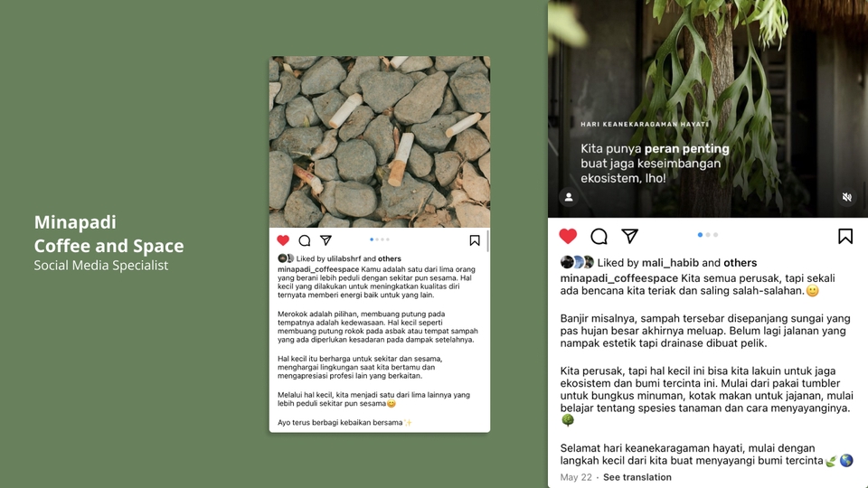Open the minapadi_coffeespace username on the right post

click(618, 278)
